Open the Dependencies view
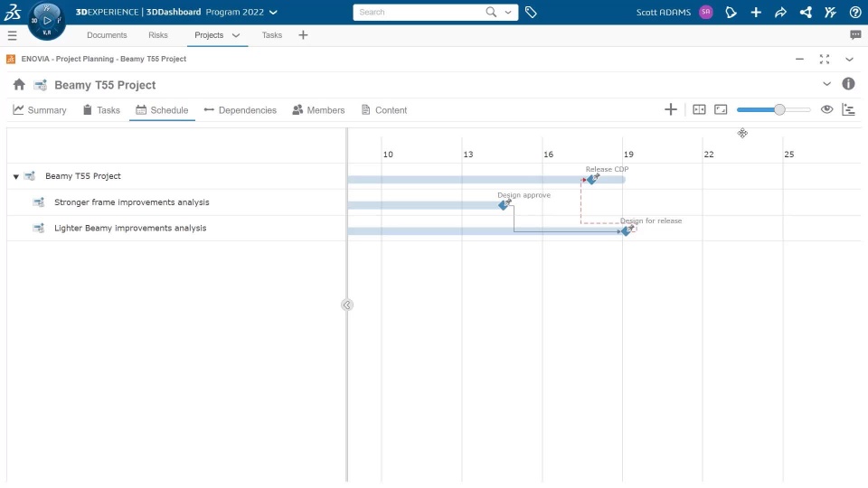 [x=241, y=110]
